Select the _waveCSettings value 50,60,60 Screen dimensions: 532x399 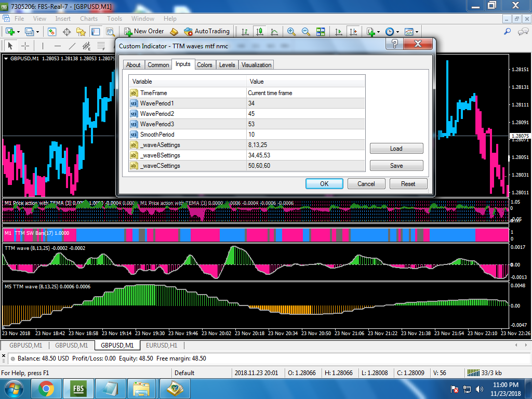pyautogui.click(x=305, y=166)
